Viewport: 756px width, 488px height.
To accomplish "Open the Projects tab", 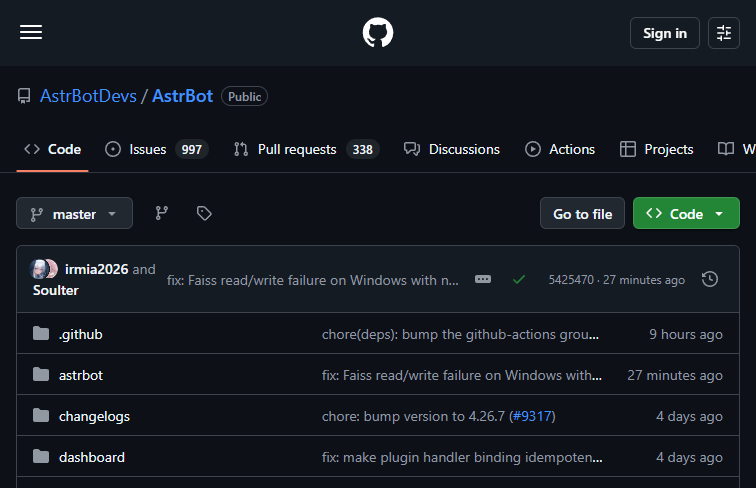I will coord(656,149).
